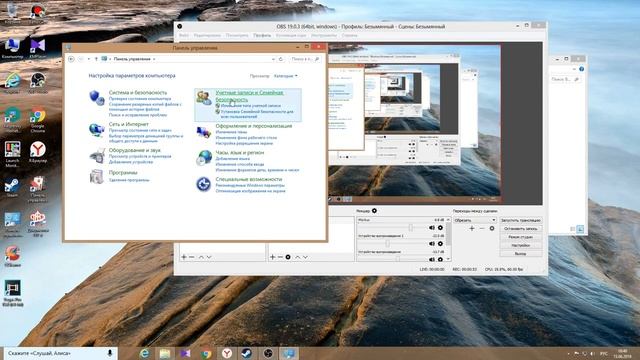Click the Control Panel search field
The width and height of the screenshot is (640, 360).
(x=304, y=59)
